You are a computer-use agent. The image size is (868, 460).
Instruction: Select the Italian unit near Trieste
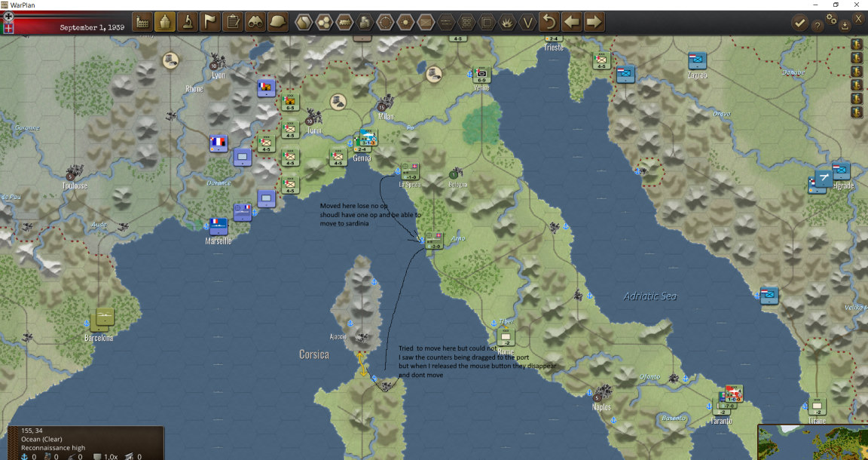pos(602,61)
